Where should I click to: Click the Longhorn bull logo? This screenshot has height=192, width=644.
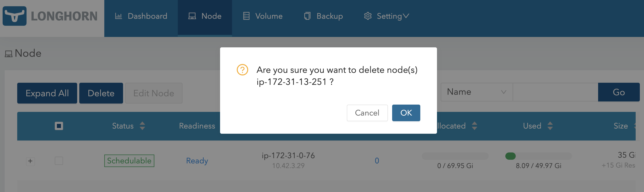(15, 16)
